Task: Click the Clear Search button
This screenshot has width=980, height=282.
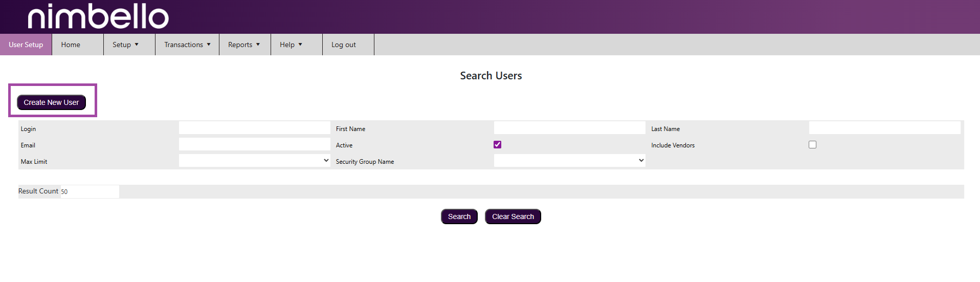Action: (513, 216)
